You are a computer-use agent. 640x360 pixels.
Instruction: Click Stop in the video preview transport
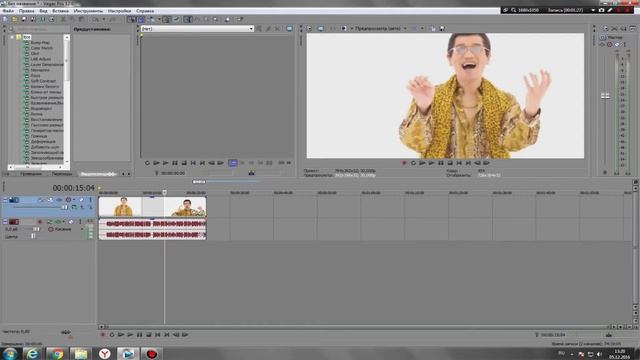(x=450, y=163)
